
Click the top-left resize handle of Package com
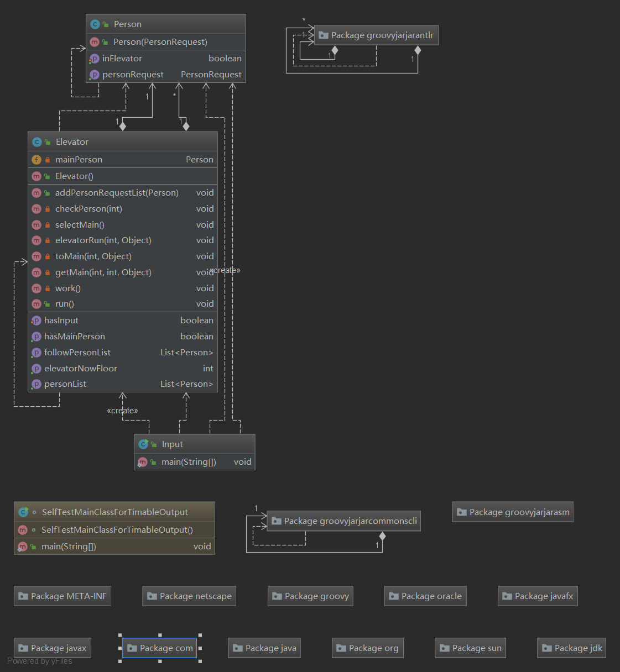pyautogui.click(x=120, y=636)
